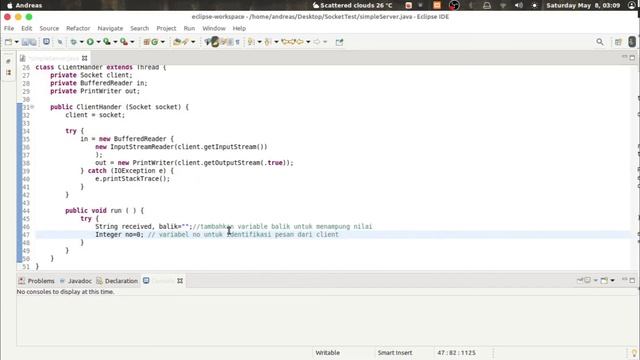
Task: Select the Java perspective button
Action: pos(632,42)
